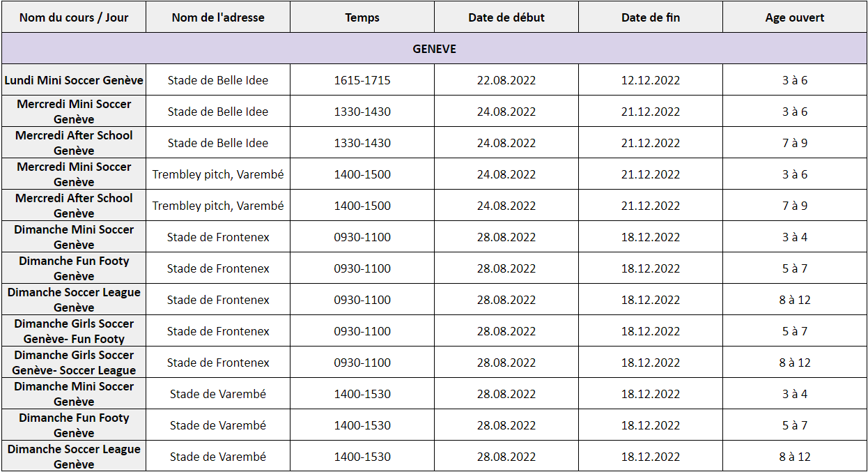Click the first 'Trembley pitch, Varembé' address cell
Screen dimensions: 868x472
[x=218, y=174]
